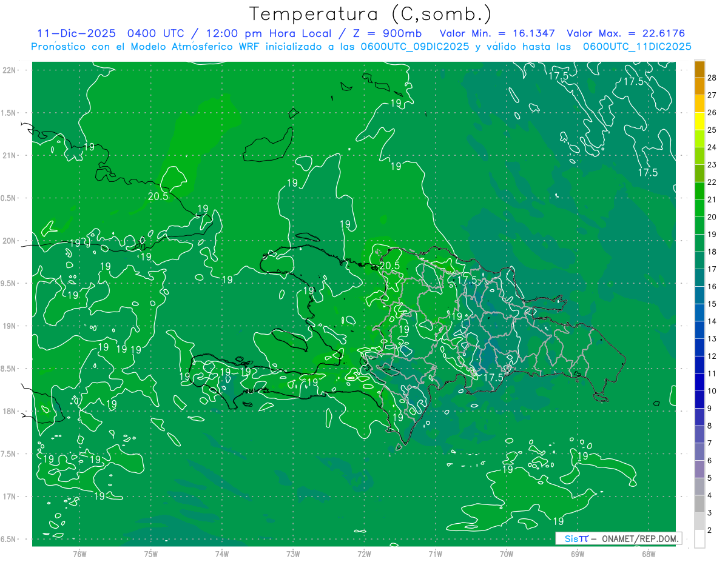Click the '6.5N' latitude axis label
The height and width of the screenshot is (562, 728).
9,539
